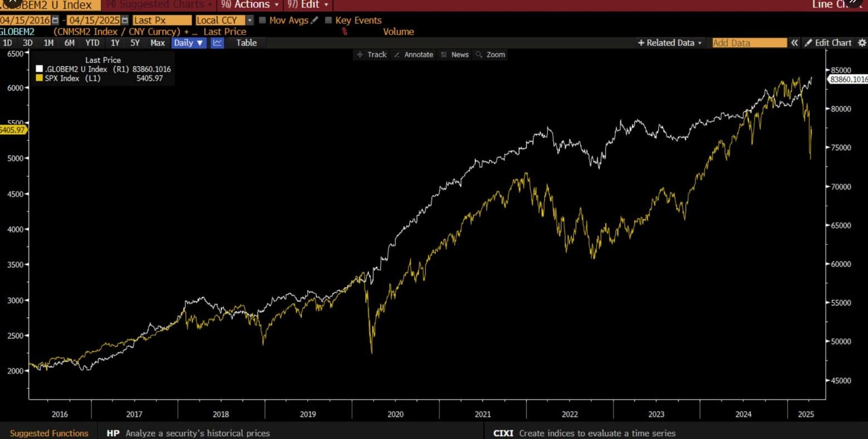Activate the Zoom magnifier tool
The image size is (868, 439).
490,55
